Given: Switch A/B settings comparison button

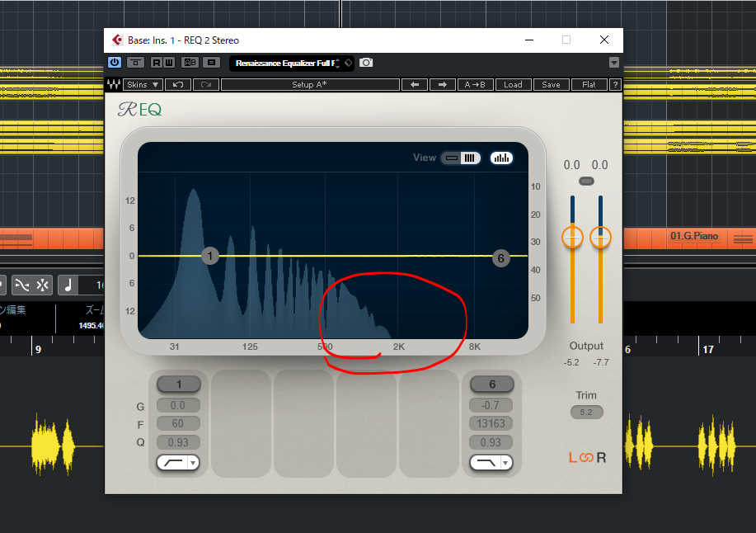Looking at the screenshot, I should [x=190, y=62].
